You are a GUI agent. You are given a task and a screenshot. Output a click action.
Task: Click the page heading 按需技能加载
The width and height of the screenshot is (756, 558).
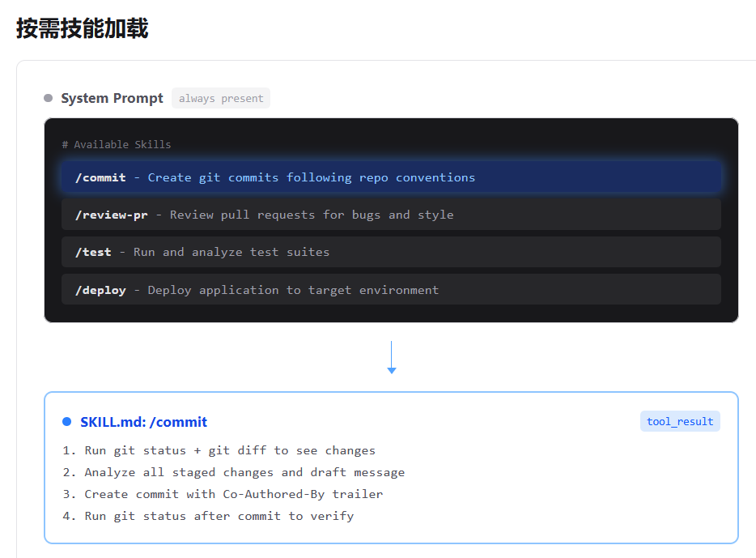(x=83, y=28)
